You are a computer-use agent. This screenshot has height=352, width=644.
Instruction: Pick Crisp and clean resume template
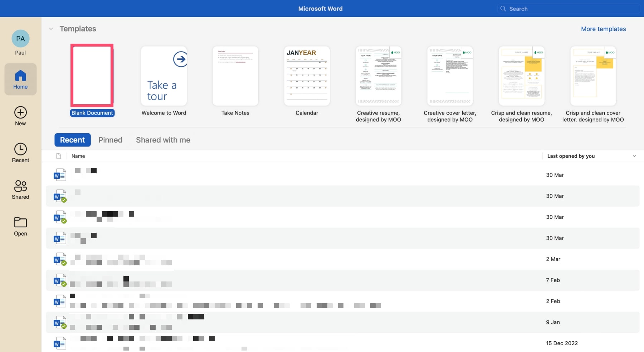click(522, 76)
